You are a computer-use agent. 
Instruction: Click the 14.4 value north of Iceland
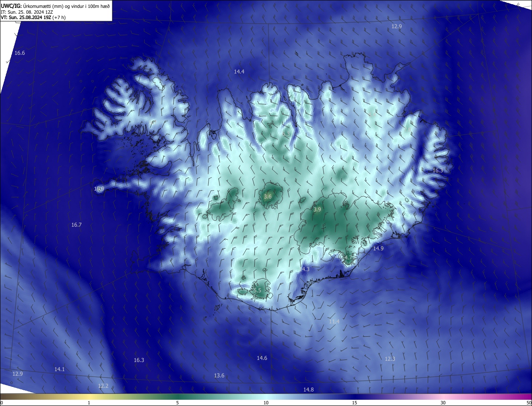(239, 72)
